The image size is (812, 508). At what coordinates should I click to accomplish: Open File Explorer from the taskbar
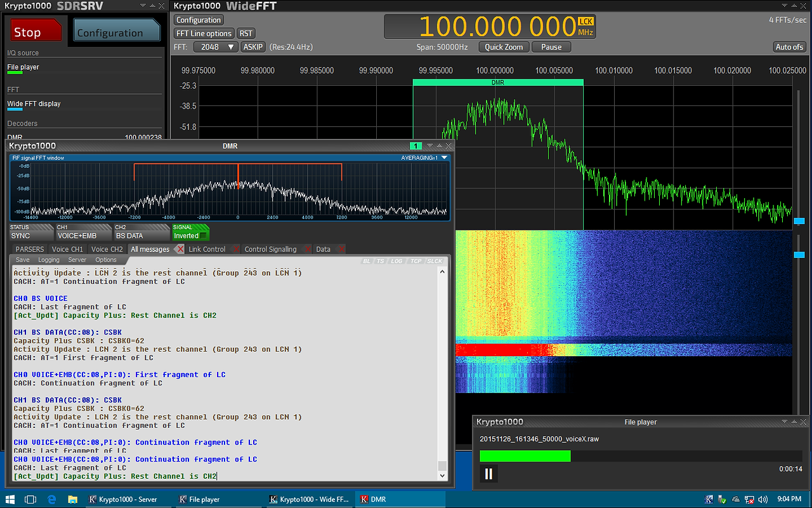point(72,499)
